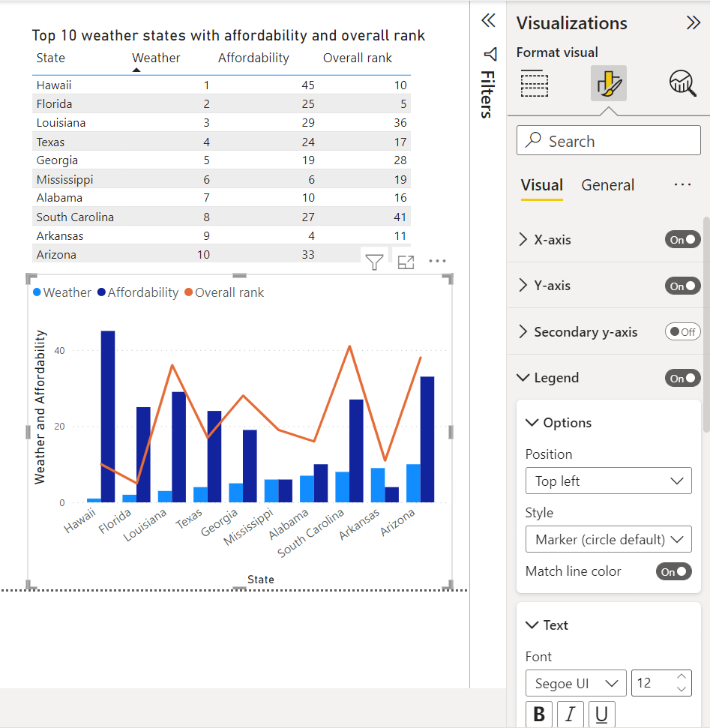Disable the Match line color toggle
The height and width of the screenshot is (728, 710).
(673, 571)
